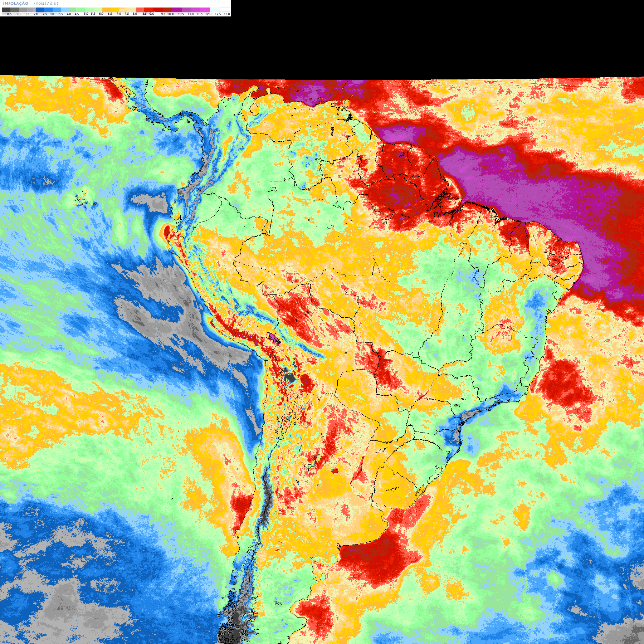Select the 12.0 legend value label
This screenshot has height=644, width=644.
(x=208, y=14)
